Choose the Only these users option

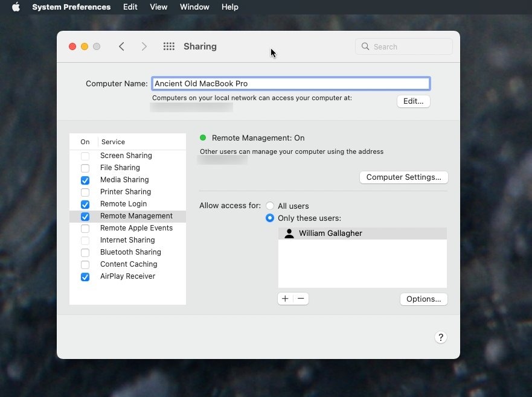pos(270,218)
